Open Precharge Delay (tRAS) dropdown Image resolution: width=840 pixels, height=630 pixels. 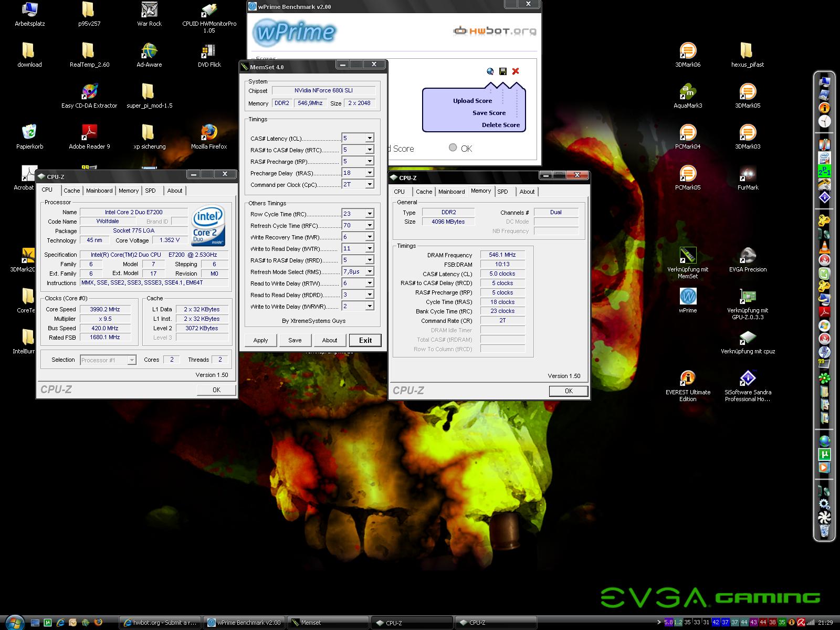click(x=370, y=173)
